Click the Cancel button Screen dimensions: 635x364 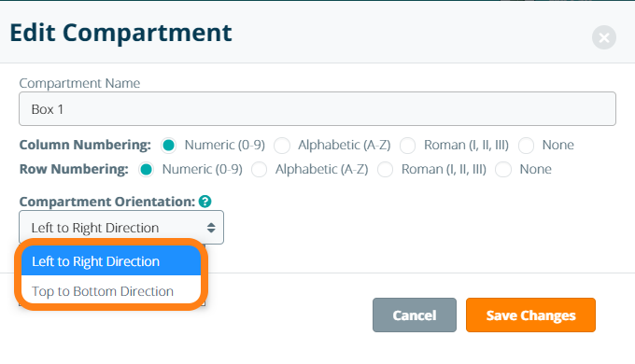415,315
